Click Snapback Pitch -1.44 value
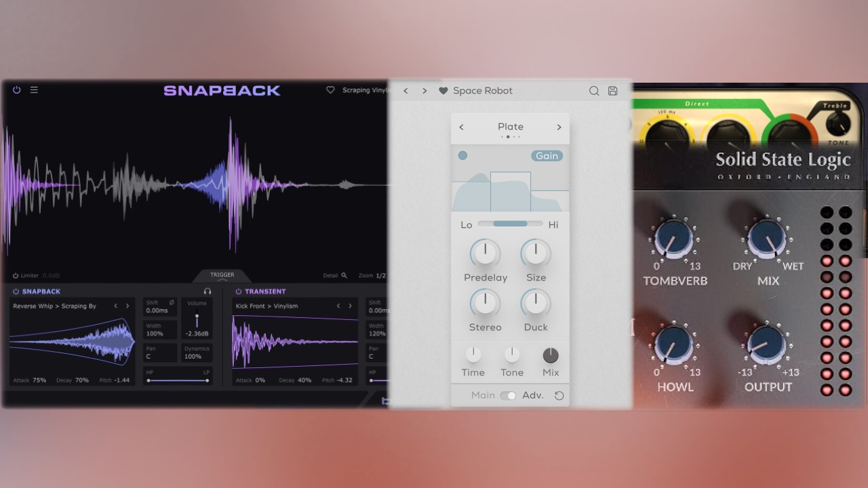The width and height of the screenshot is (868, 488). pyautogui.click(x=122, y=380)
